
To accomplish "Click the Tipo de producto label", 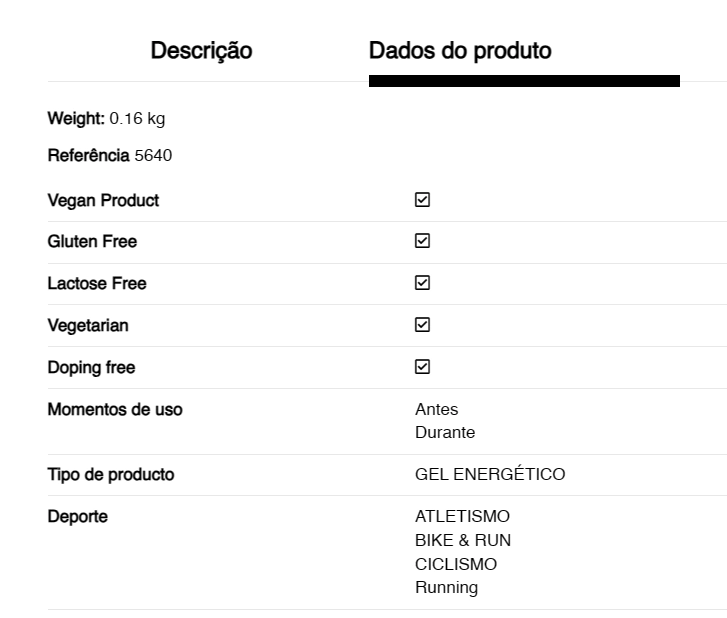I will coord(111,475).
